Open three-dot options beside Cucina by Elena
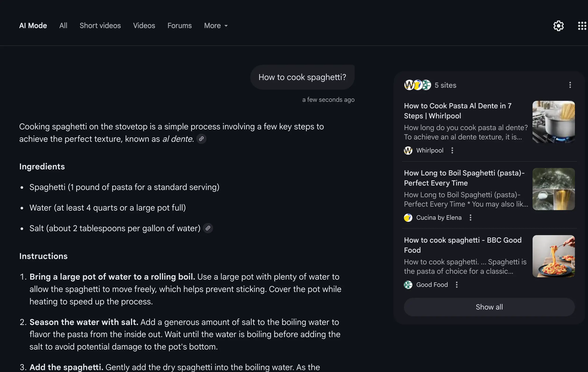 coord(470,217)
